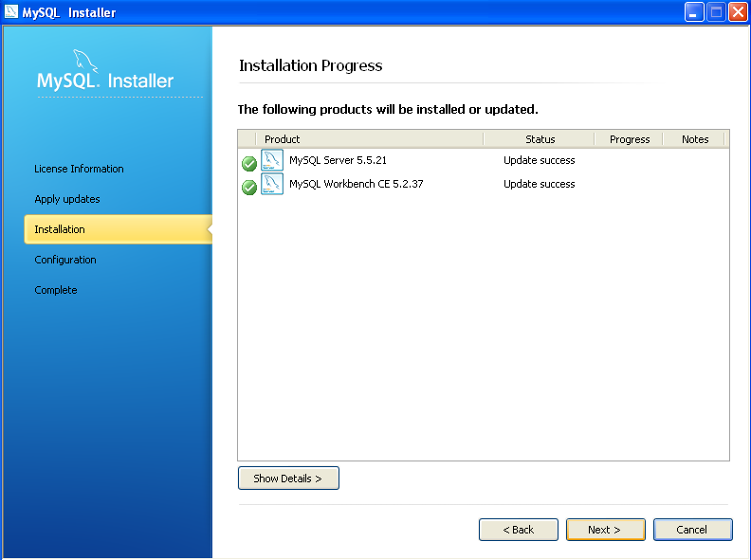This screenshot has height=560, width=751.
Task: Select the MySQL Server 5.5.21 row text
Action: 338,160
